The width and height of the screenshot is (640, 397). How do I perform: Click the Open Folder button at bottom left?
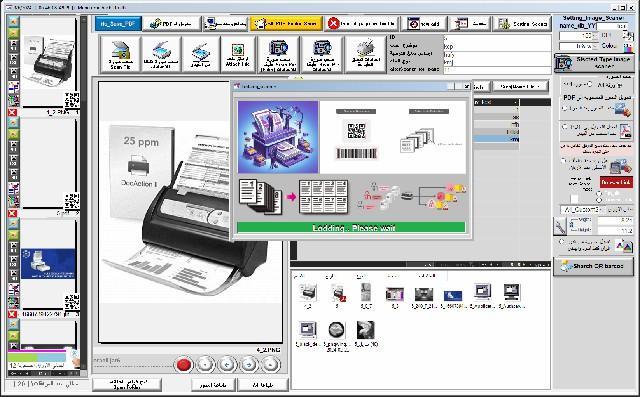click(x=127, y=384)
